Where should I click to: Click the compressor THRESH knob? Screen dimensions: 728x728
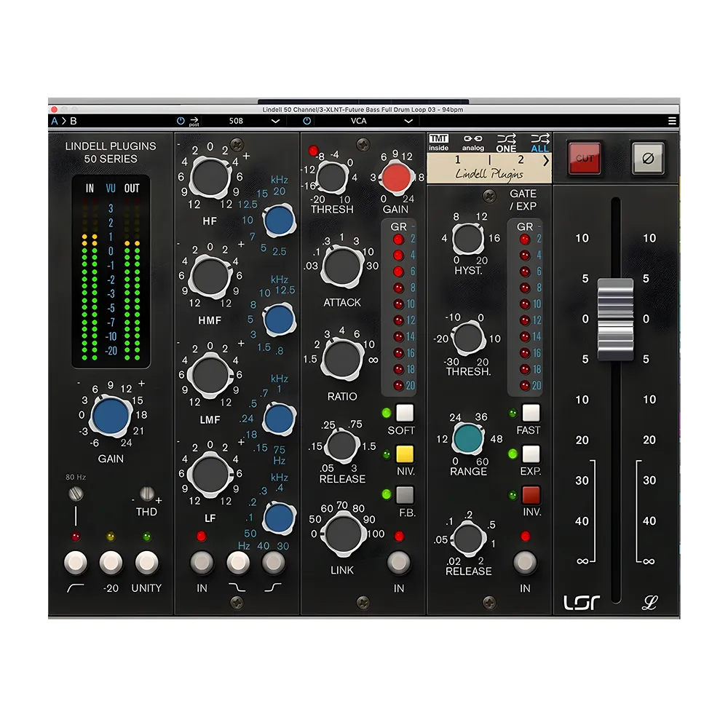pos(331,178)
